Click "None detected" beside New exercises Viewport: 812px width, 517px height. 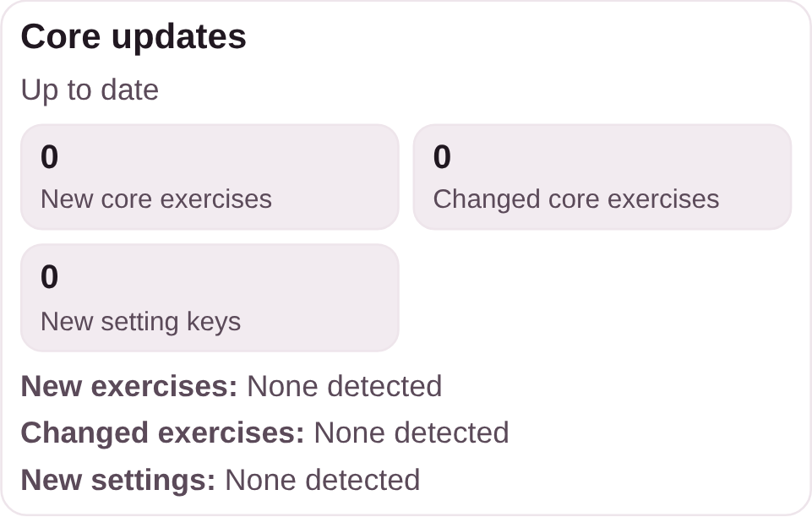pyautogui.click(x=344, y=386)
